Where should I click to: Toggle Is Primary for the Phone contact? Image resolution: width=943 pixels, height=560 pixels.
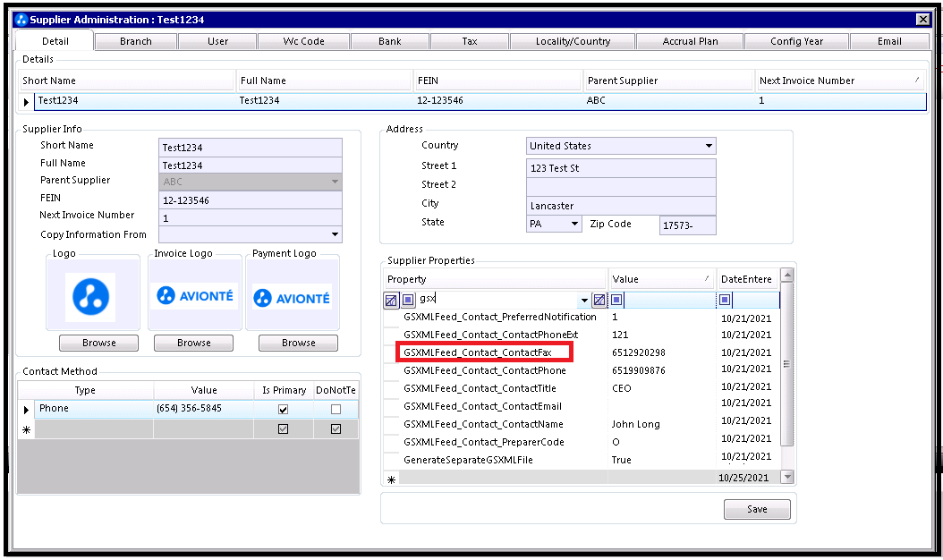tap(284, 410)
